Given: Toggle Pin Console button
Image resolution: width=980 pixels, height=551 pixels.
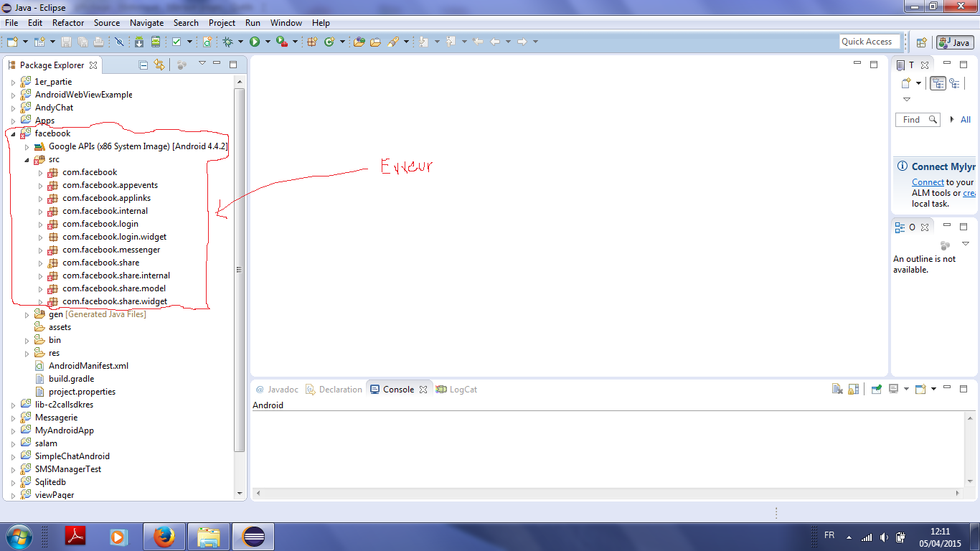Looking at the screenshot, I should 876,389.
